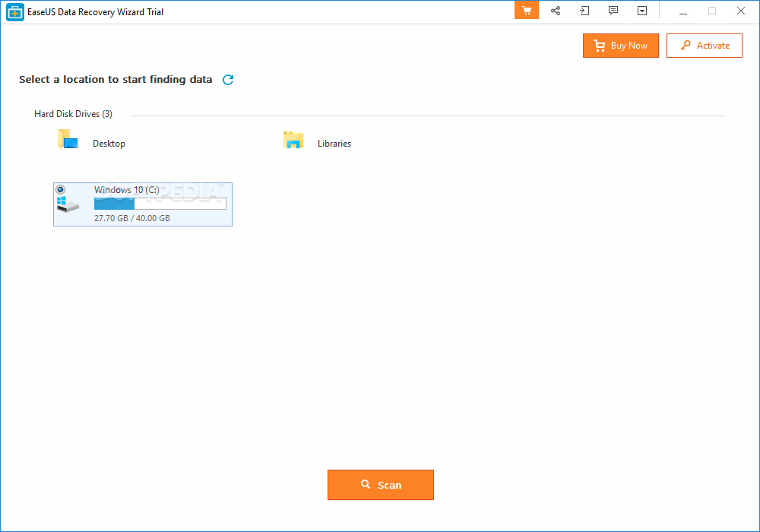
Task: Choose the Libraries location label
Action: click(334, 144)
